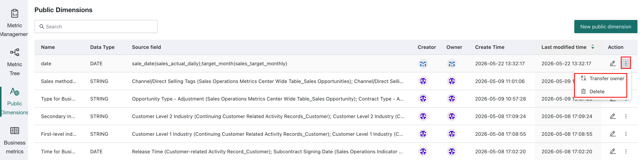Edit the Secondary industry dimension row
The width and height of the screenshot is (644, 160).
[613, 116]
